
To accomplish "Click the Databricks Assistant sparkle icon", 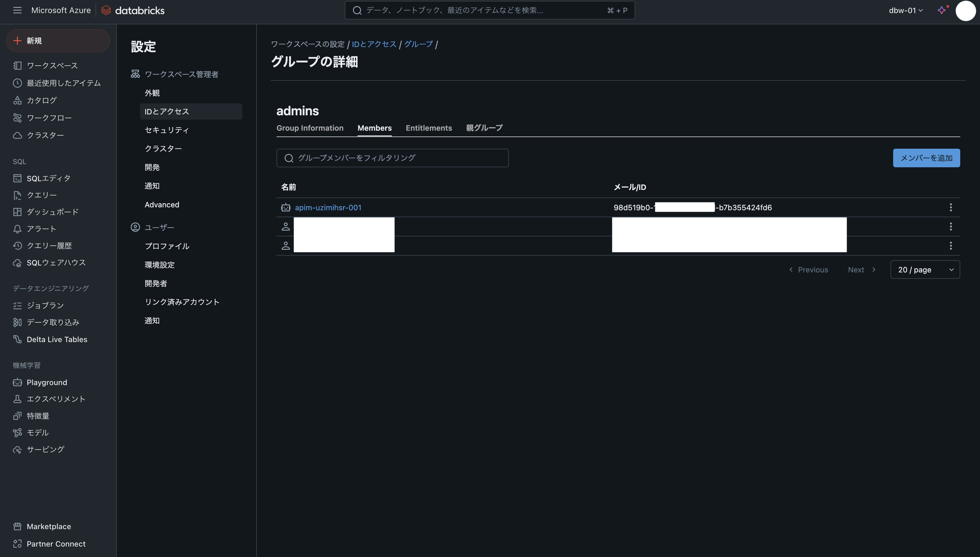I will point(942,10).
